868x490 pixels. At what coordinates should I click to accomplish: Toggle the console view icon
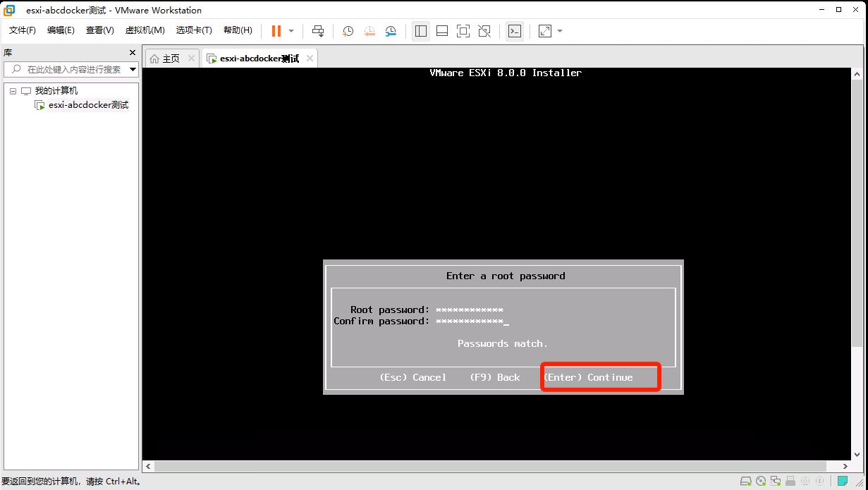tap(515, 31)
